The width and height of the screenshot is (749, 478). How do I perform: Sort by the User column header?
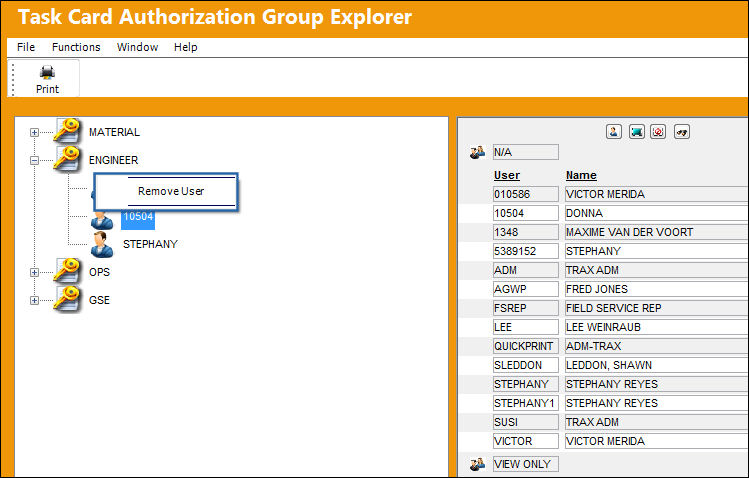click(506, 175)
